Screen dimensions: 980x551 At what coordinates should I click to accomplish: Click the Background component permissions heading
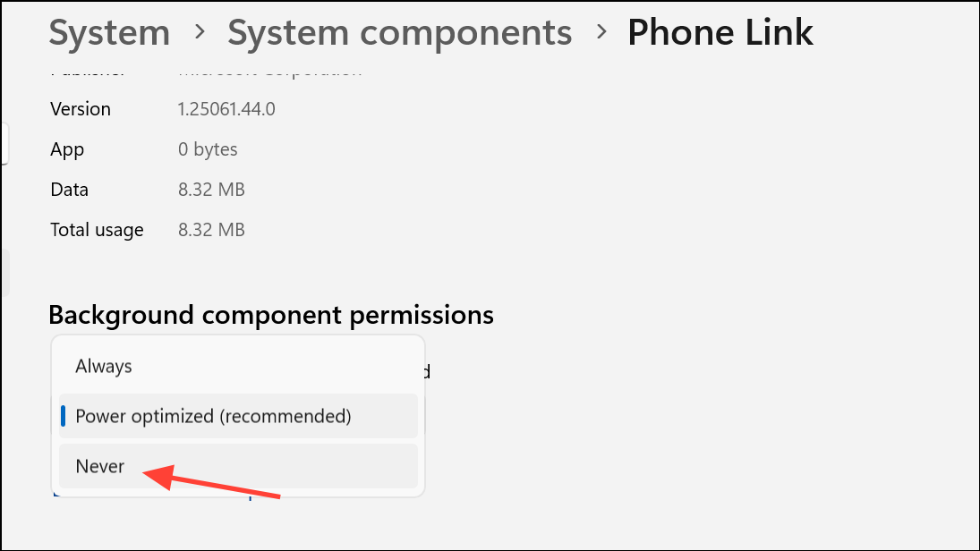click(271, 316)
